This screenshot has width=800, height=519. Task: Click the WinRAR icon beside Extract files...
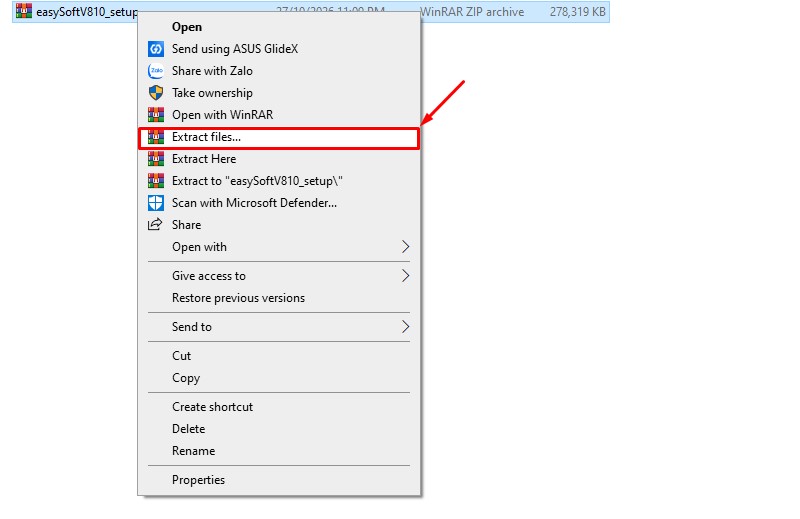[x=156, y=137]
